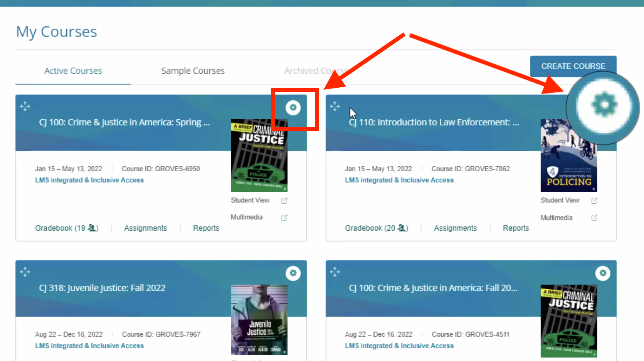Select the Active Courses tab
Image resolution: width=644 pixels, height=361 pixels.
(x=73, y=71)
